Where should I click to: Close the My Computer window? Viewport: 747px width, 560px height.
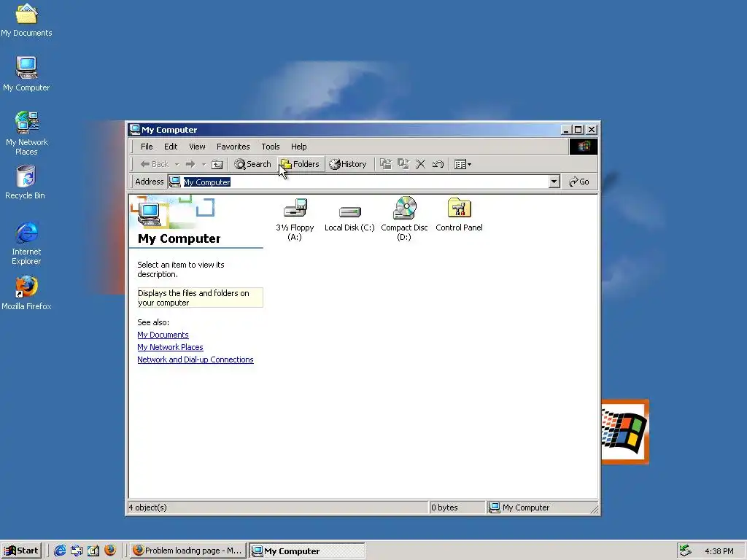592,130
